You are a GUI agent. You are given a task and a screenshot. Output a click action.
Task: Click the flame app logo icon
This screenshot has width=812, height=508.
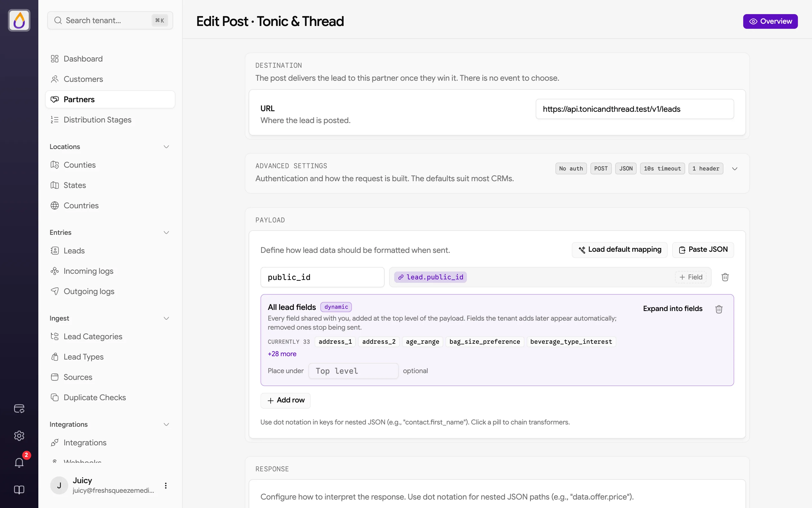coord(19,21)
